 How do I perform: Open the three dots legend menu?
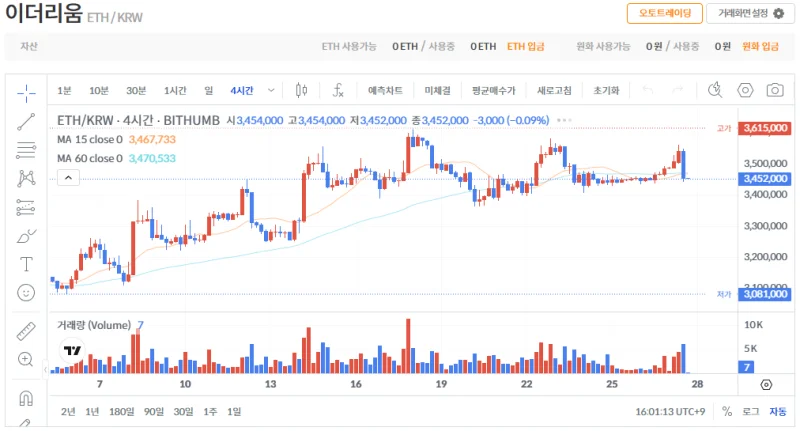(x=564, y=120)
